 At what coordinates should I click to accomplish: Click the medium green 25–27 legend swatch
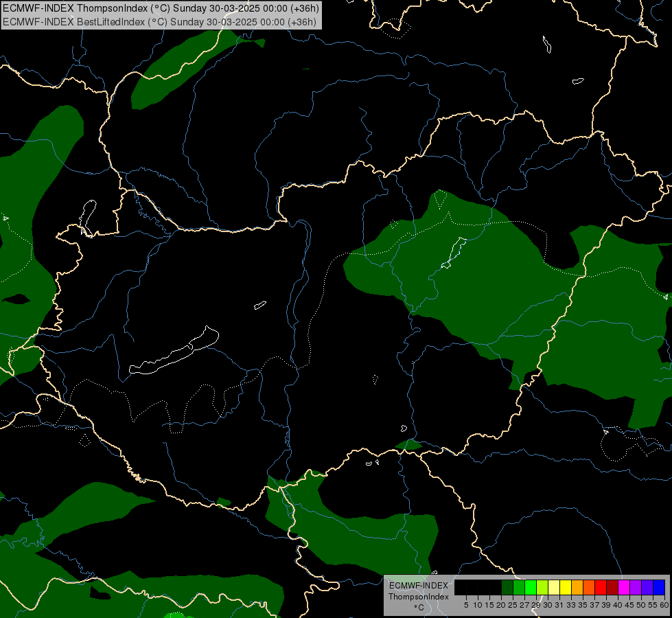pos(519,587)
